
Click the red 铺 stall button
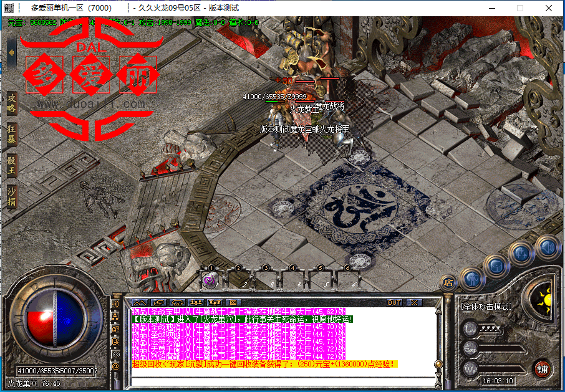(543, 368)
